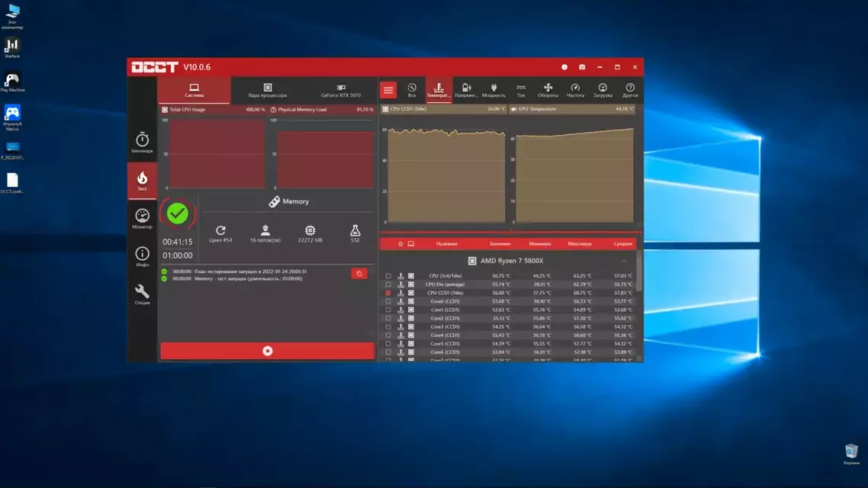Screen dimensions: 868x488
Task: Select the Обороты fan speed filter tab
Action: pos(548,90)
